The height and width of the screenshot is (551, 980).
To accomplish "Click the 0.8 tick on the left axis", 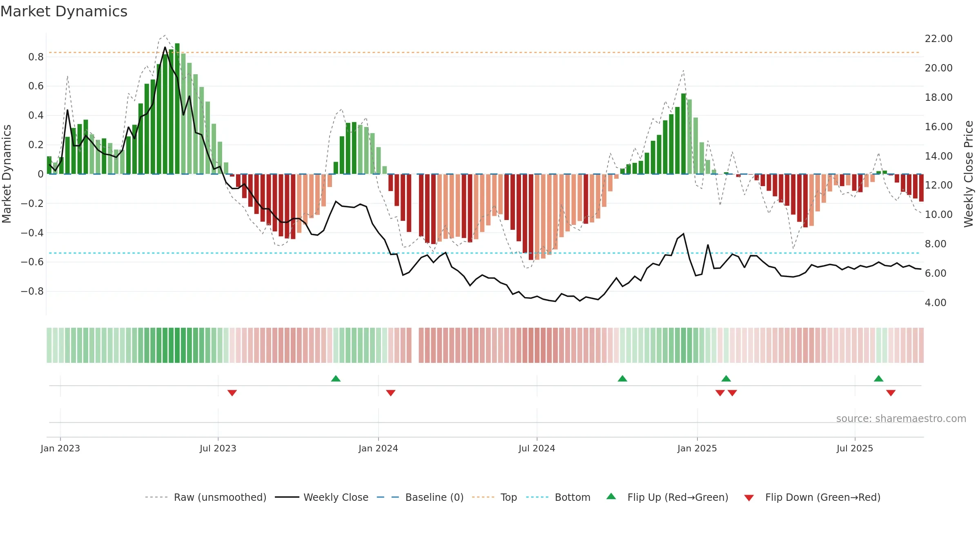I will point(36,57).
